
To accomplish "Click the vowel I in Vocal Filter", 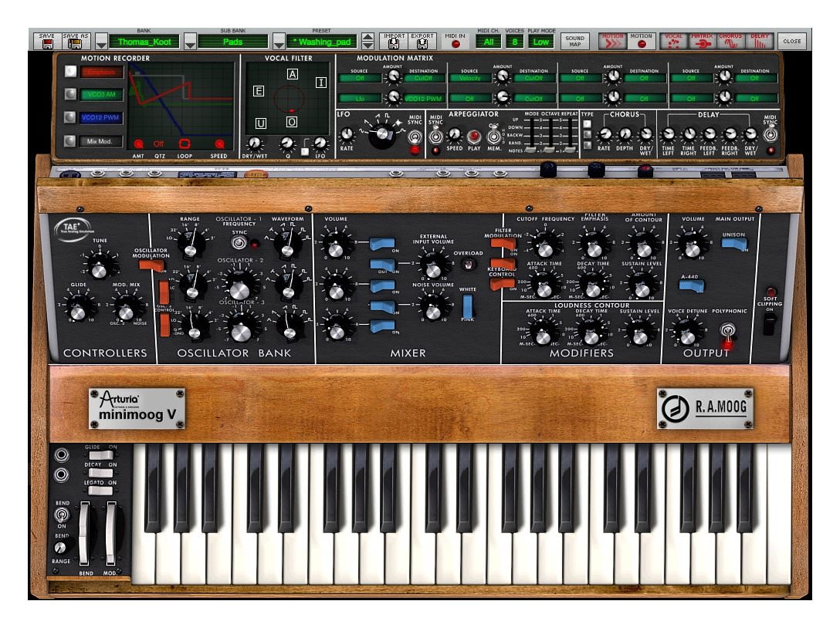I will tap(321, 82).
